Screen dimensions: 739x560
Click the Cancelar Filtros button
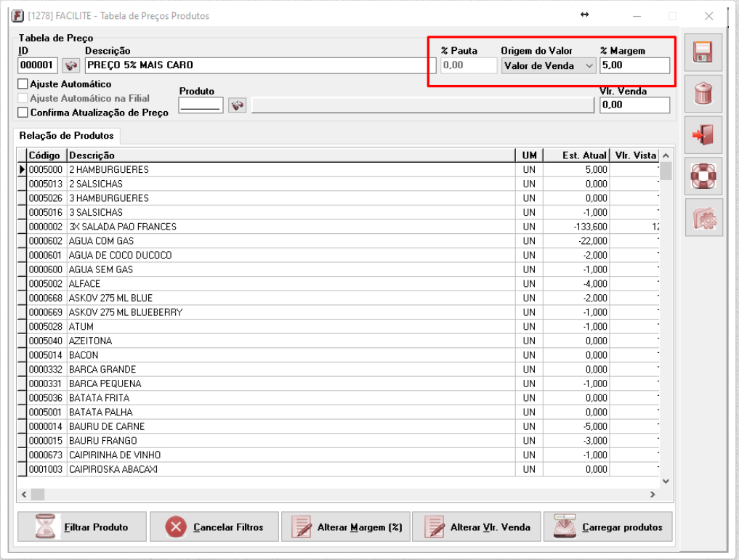point(214,527)
